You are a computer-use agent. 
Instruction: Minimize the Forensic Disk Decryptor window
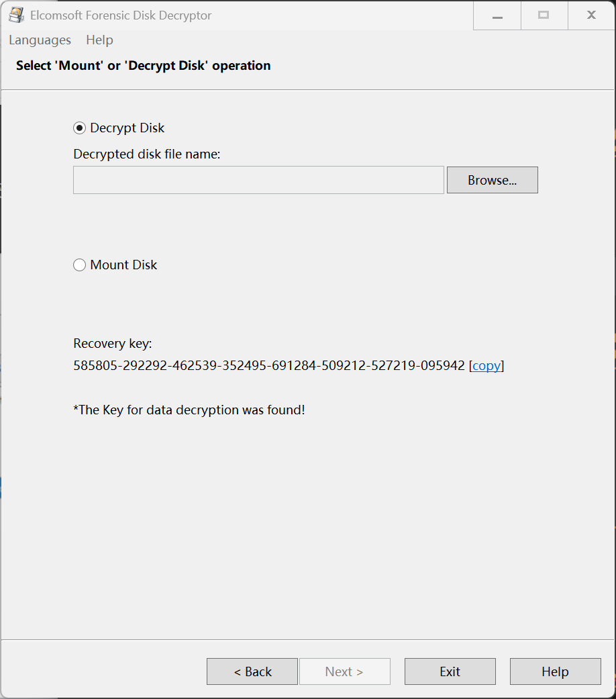(x=497, y=15)
